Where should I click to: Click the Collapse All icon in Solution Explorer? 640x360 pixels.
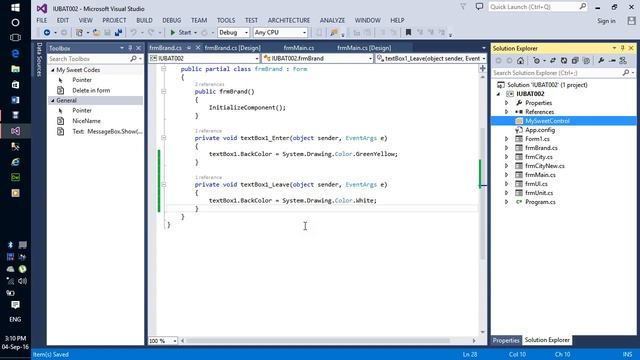(x=575, y=60)
